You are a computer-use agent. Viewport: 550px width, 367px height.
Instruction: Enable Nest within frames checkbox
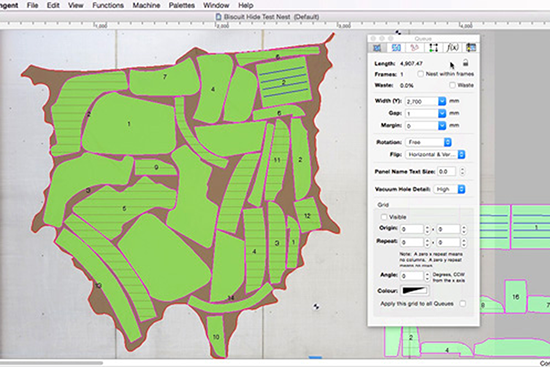(420, 74)
